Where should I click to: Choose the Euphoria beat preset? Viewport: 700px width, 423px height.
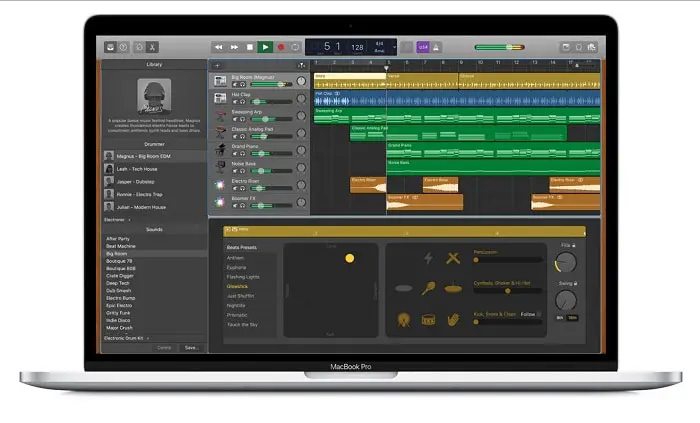tap(237, 267)
